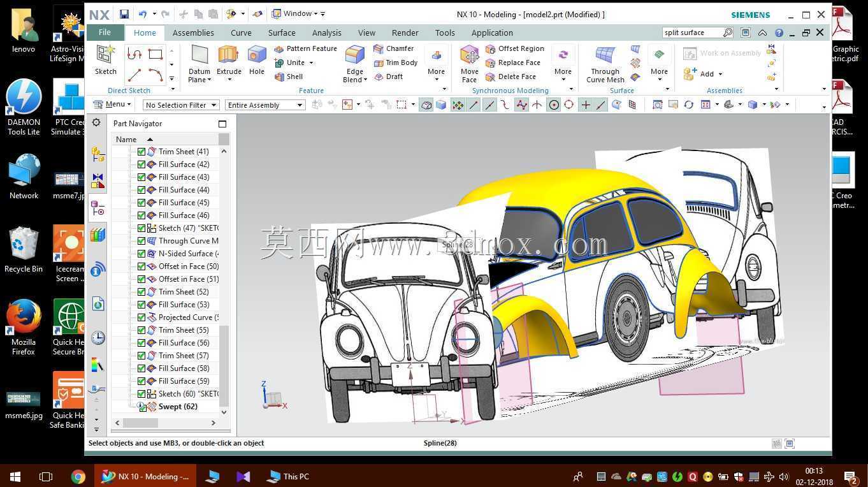Toggle the Swept (62) checkbox
The height and width of the screenshot is (487, 868).
143,407
